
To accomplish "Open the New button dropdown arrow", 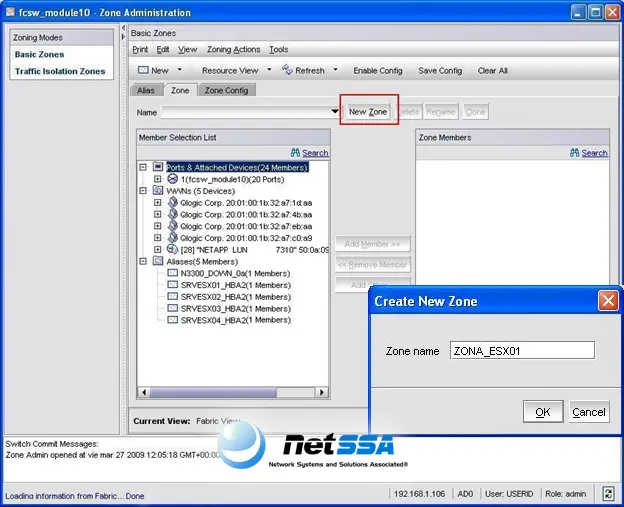I will tap(179, 70).
